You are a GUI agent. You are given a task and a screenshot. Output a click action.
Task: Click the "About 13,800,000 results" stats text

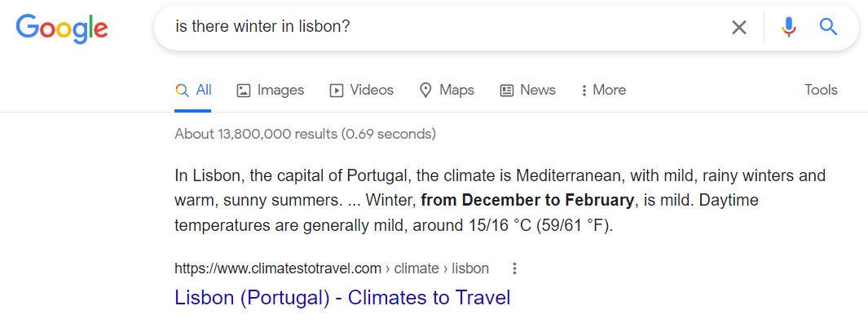pos(305,134)
